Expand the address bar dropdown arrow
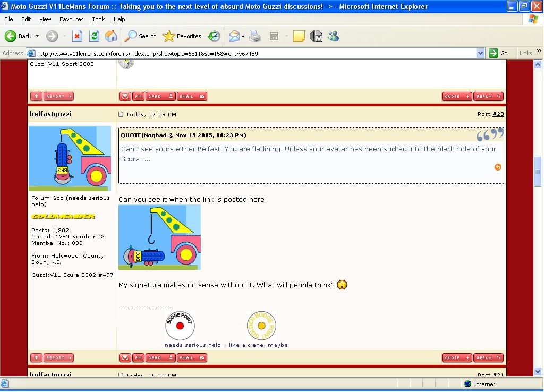Image resolution: width=544 pixels, height=392 pixels. click(480, 54)
